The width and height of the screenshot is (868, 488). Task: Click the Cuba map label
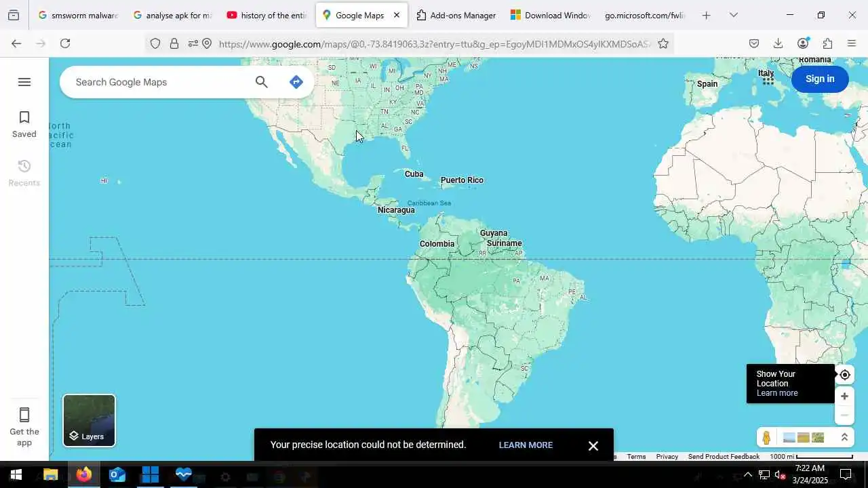(414, 174)
